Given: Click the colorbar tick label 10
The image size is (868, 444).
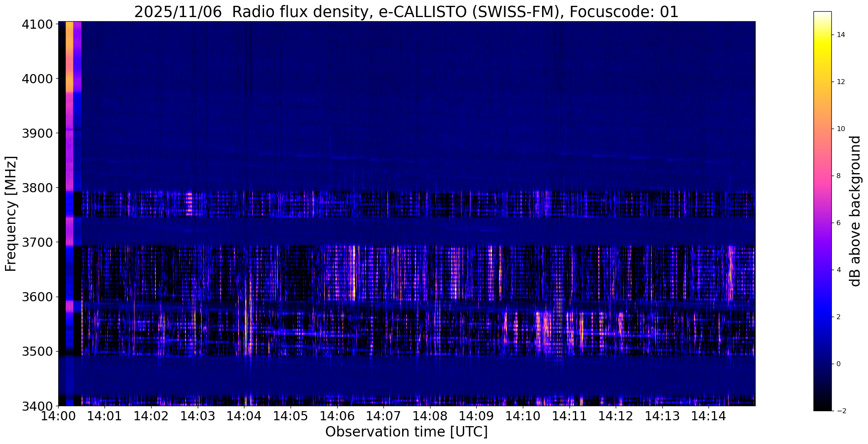Looking at the screenshot, I should click(x=841, y=129).
